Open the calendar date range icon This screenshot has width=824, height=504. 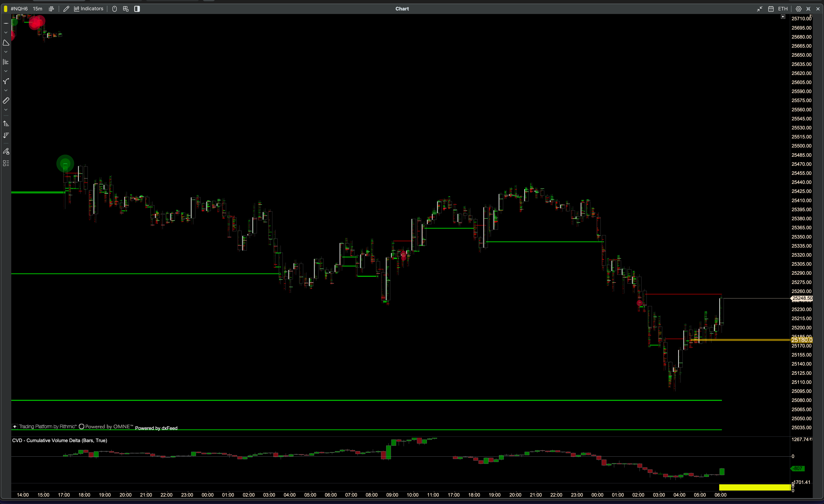[x=771, y=9]
